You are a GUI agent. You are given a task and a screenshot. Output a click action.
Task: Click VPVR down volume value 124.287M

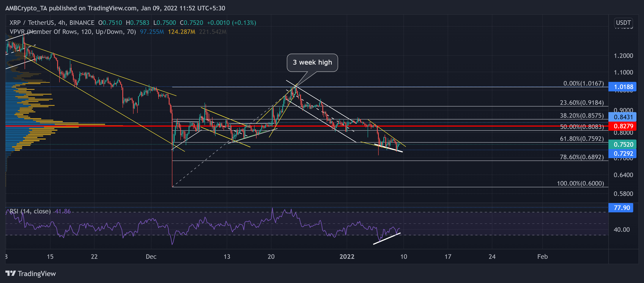pyautogui.click(x=181, y=32)
